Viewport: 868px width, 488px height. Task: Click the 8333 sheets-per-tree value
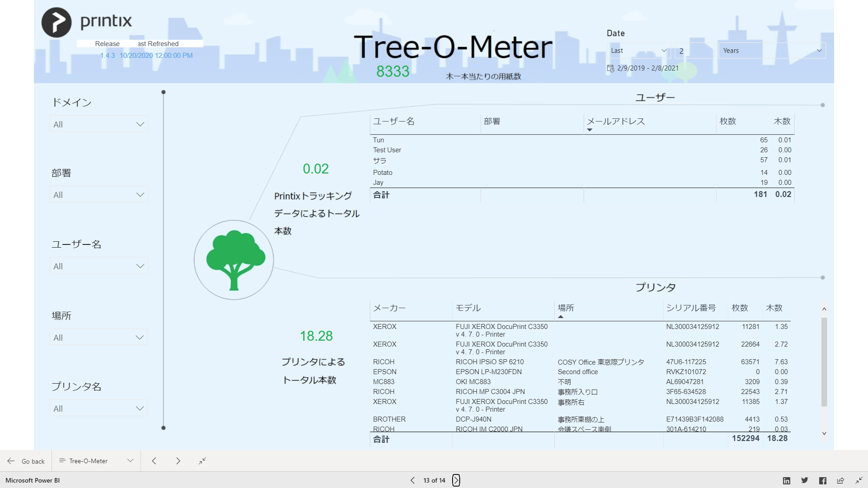point(393,71)
